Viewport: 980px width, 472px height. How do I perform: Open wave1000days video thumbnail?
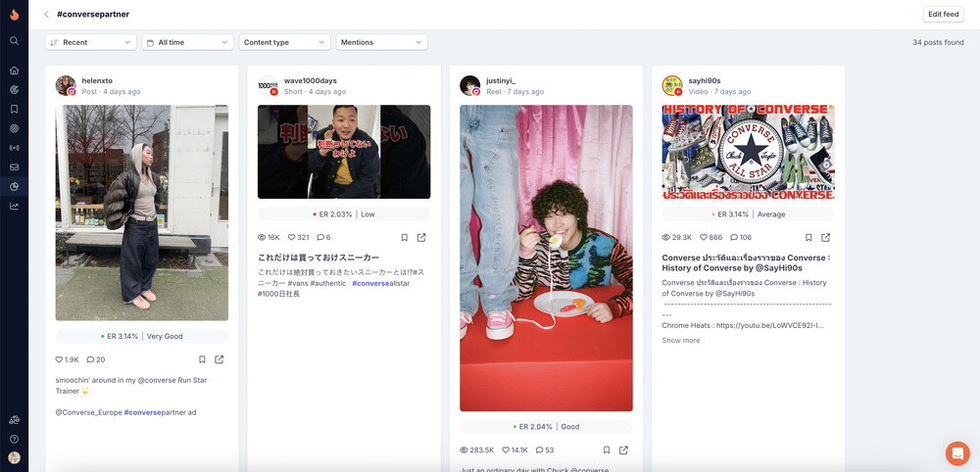coord(344,152)
